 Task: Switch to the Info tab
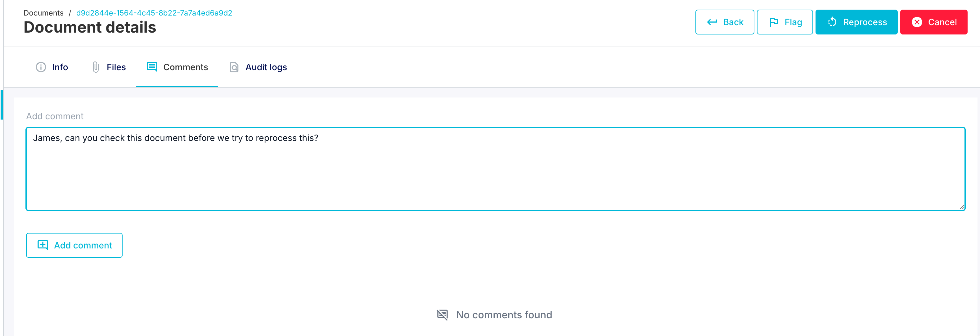pyautogui.click(x=60, y=67)
